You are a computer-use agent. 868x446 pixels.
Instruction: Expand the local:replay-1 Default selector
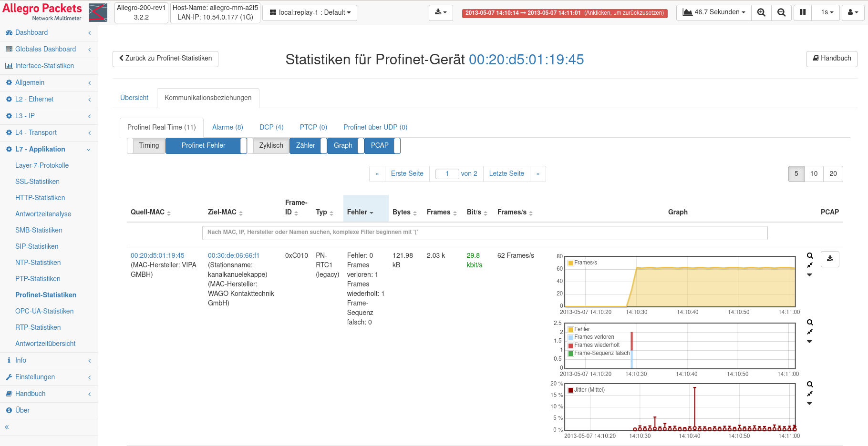pos(310,13)
